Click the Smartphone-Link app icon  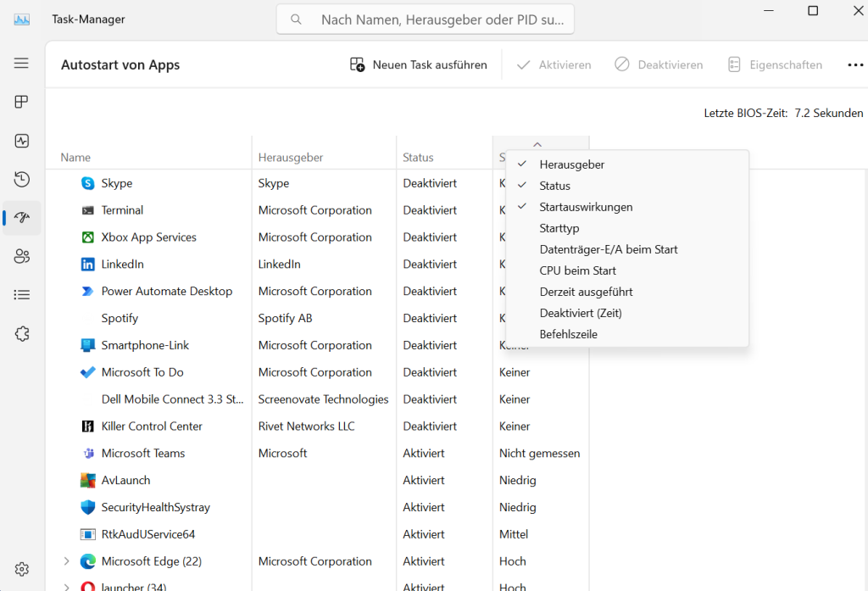point(87,346)
